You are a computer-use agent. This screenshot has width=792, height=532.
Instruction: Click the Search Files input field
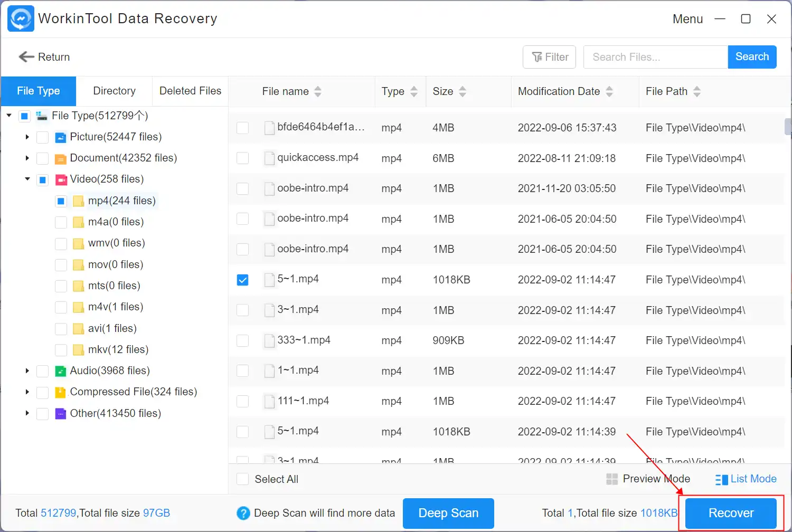(655, 57)
